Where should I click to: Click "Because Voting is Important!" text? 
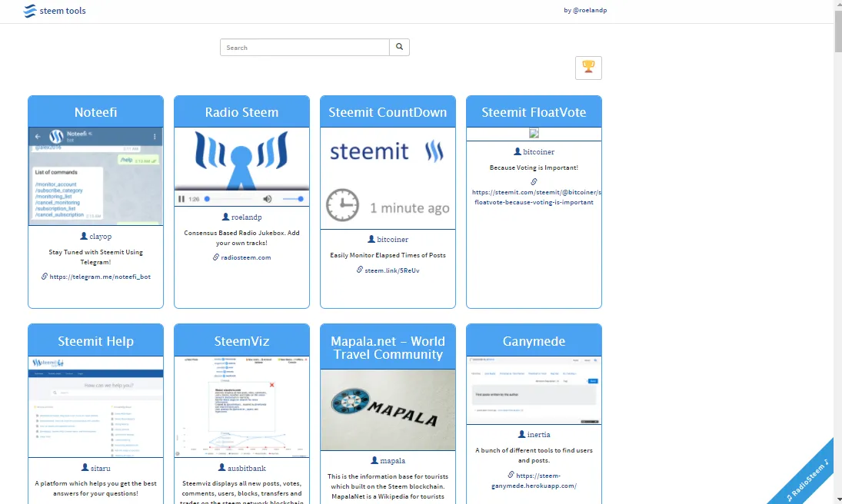534,167
